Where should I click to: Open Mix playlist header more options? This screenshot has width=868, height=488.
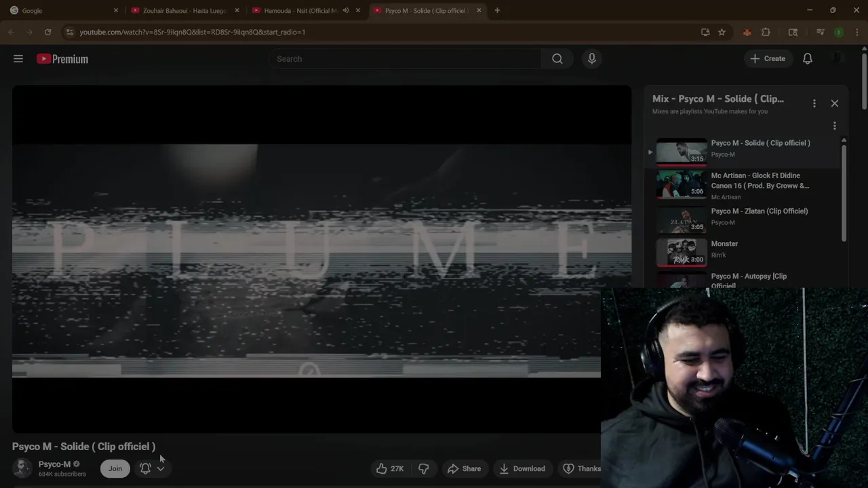(x=814, y=104)
